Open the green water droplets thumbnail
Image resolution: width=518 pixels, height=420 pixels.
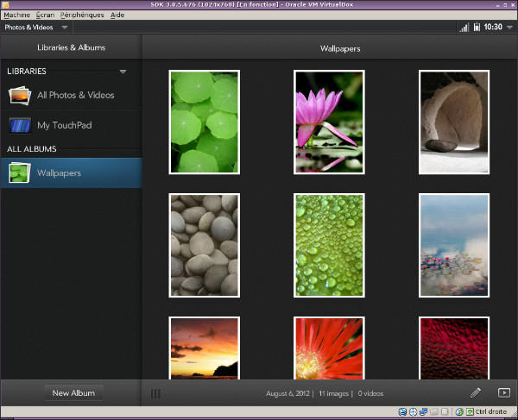(329, 245)
